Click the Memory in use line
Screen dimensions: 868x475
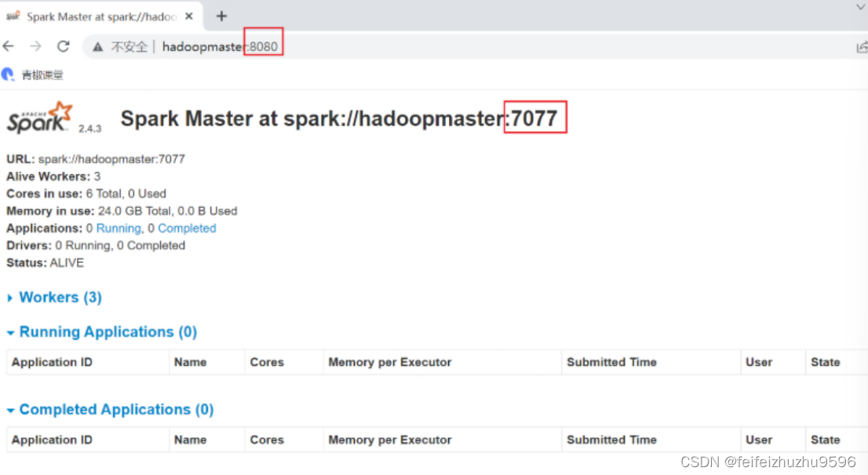(x=122, y=211)
